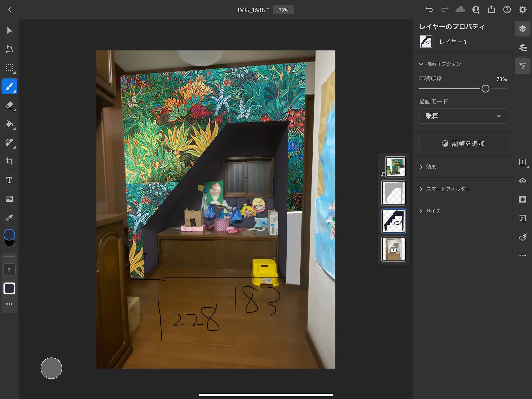The width and height of the screenshot is (532, 399).
Task: Select the Crop tool
Action: point(9,161)
